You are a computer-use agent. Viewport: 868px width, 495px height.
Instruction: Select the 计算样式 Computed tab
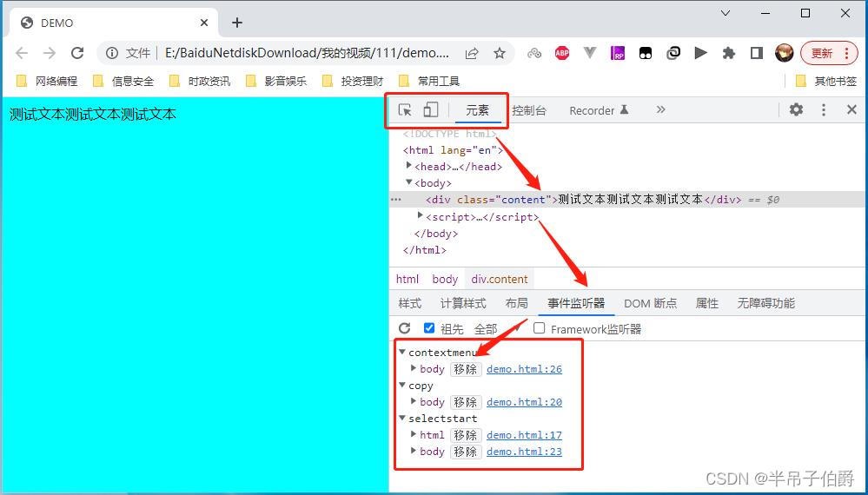point(463,303)
